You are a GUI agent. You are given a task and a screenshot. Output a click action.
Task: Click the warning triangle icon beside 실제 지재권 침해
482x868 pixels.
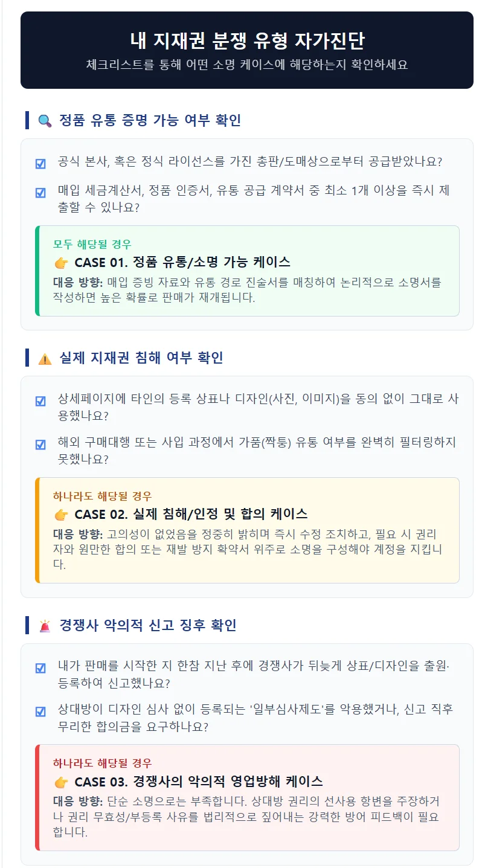[45, 358]
